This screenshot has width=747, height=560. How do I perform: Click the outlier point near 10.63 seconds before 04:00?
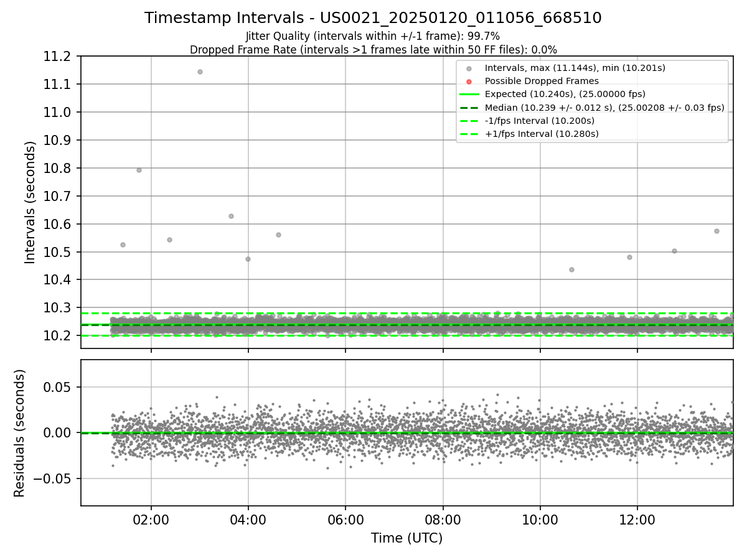[x=231, y=216]
